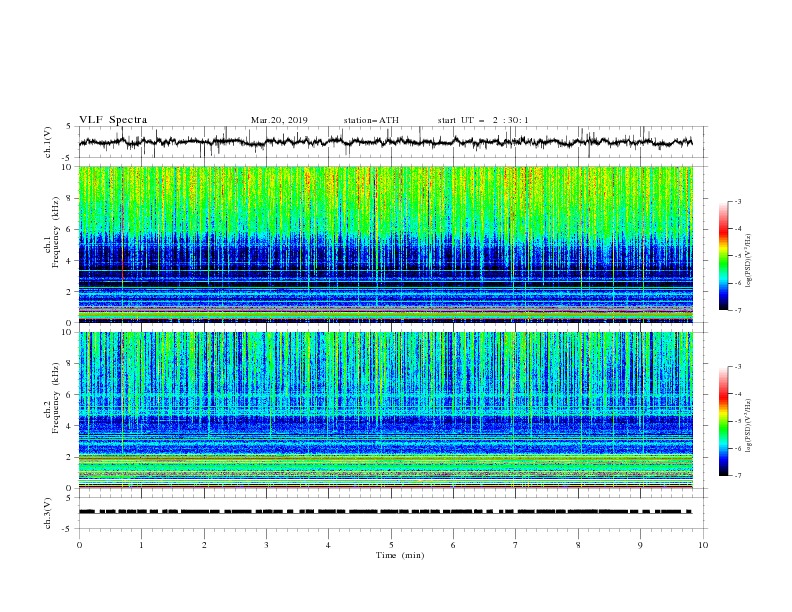Click the "5" tick on ch.1(V) axis
The height and width of the screenshot is (612, 792).
(70, 126)
